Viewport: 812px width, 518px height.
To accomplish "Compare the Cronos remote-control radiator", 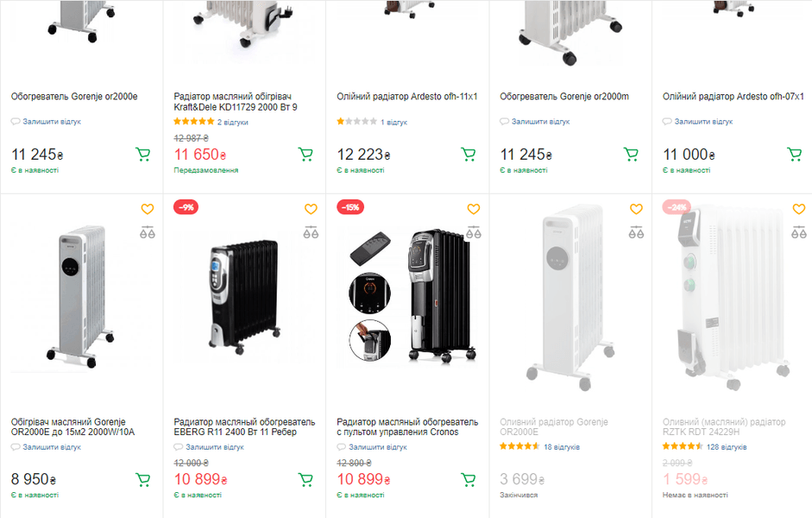I will 473,231.
